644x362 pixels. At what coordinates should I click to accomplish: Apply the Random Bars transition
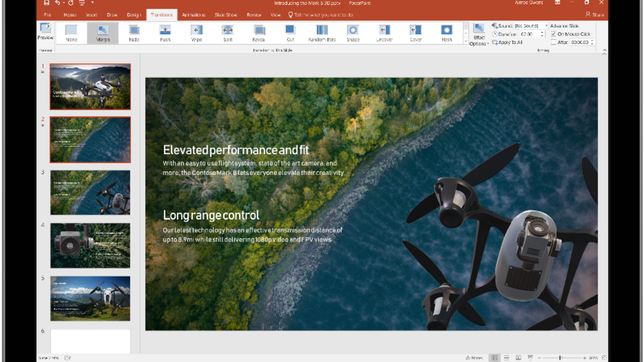coord(322,33)
